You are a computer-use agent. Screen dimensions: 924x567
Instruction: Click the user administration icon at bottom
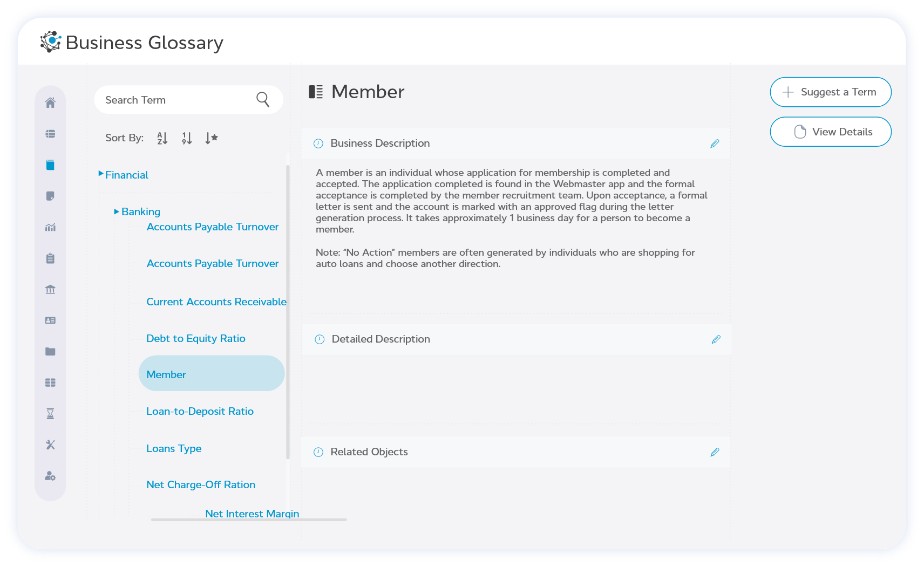pos(50,475)
